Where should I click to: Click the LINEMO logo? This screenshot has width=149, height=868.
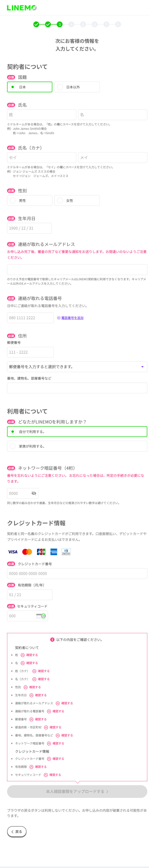point(22,8)
